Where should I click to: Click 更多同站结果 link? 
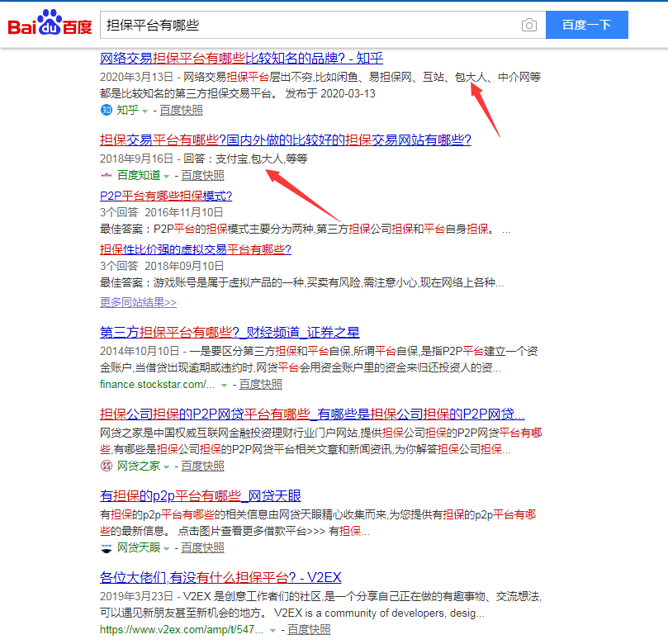[x=138, y=302]
